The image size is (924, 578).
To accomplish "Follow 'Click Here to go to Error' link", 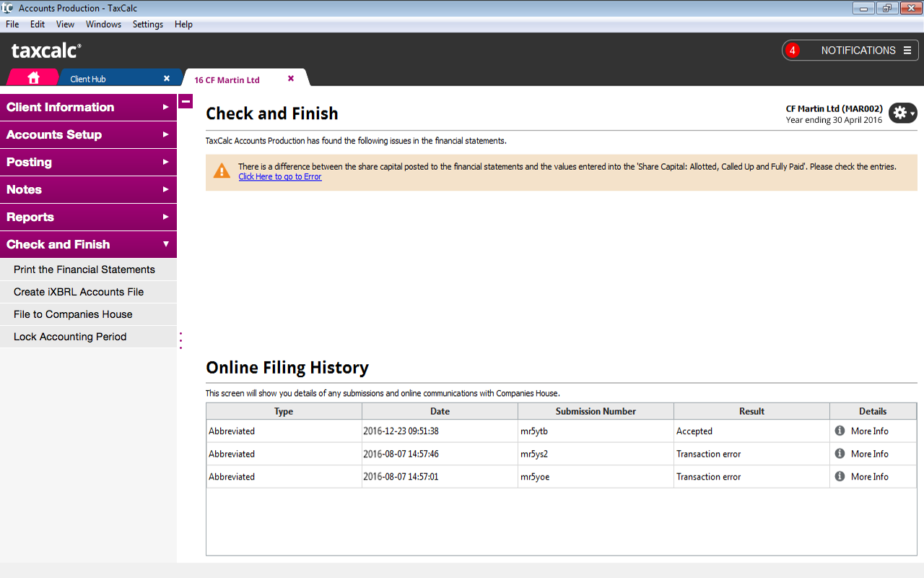I will click(280, 176).
